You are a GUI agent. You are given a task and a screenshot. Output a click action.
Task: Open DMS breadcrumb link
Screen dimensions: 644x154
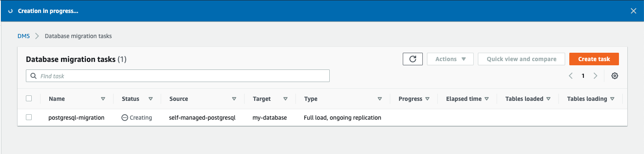[x=23, y=36]
